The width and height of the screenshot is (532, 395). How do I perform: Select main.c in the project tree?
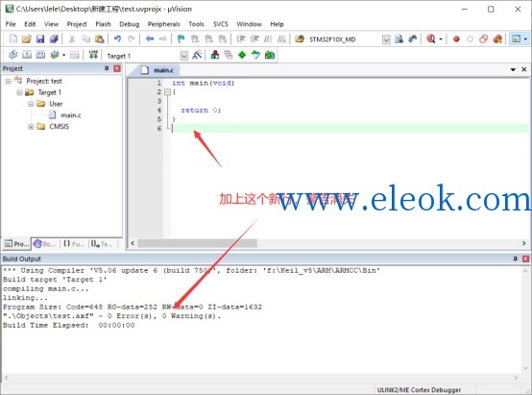[x=70, y=115]
